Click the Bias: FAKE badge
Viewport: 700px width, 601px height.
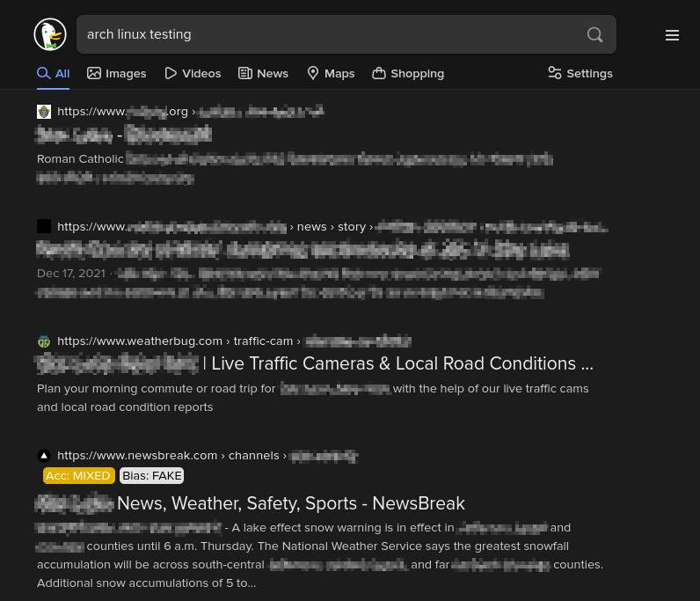pyautogui.click(x=152, y=476)
